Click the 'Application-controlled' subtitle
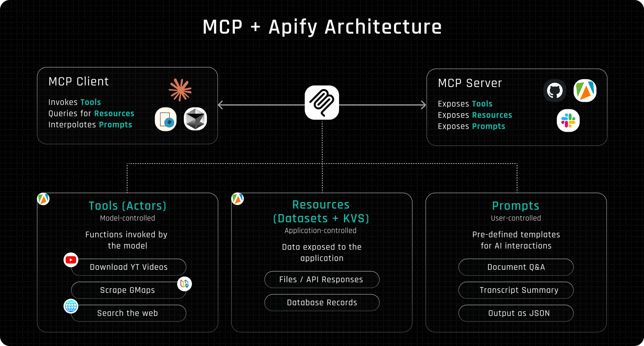 [321, 231]
